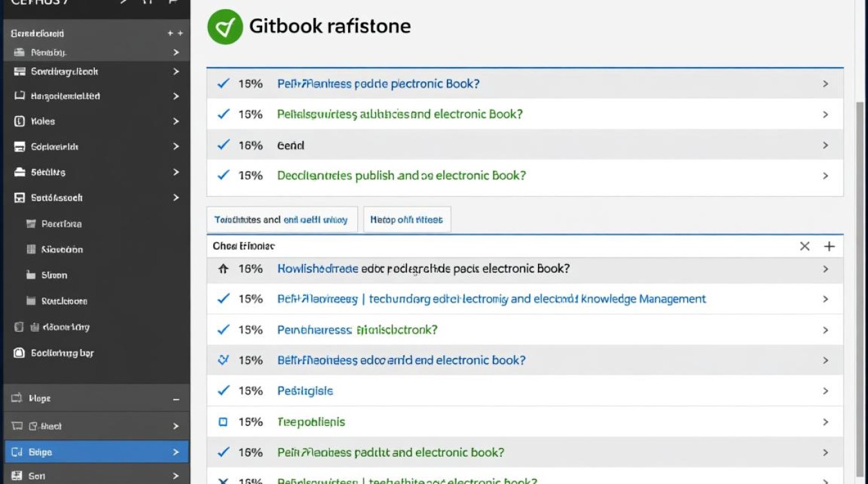Toggle the blue checkmark on the first 15% row
The image size is (868, 484).
click(x=223, y=84)
